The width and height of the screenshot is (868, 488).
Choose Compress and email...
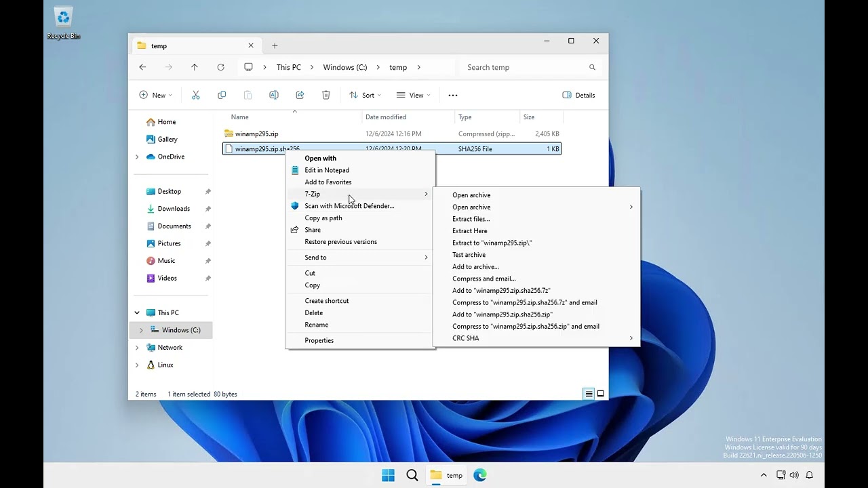(x=536, y=279)
